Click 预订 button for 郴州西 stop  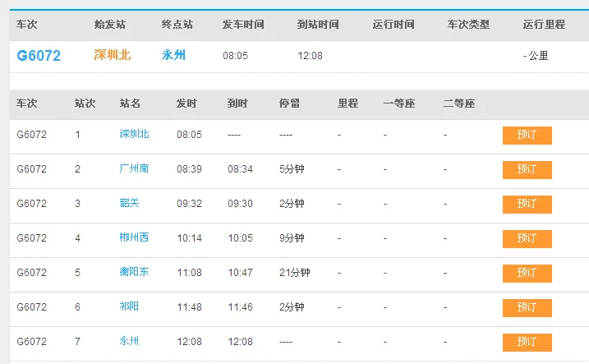pos(527,239)
